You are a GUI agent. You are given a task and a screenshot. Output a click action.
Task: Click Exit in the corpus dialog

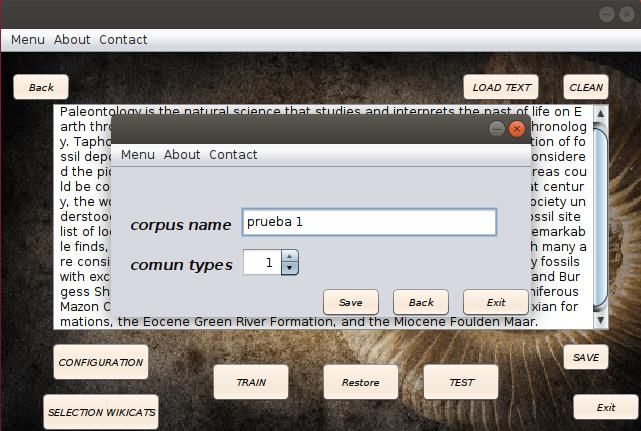(x=495, y=302)
